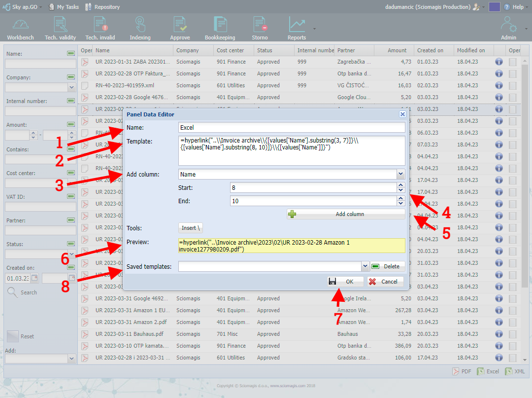This screenshot has width=532, height=398.
Task: Tick checkbox for UR 2023-03-11 Bauhaus.pdf row
Action: click(513, 334)
